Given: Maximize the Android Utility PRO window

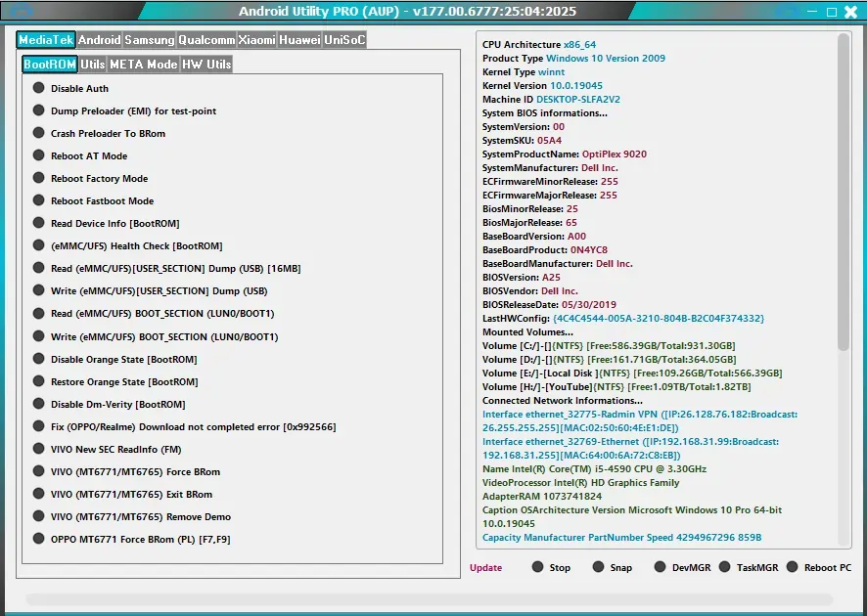Looking at the screenshot, I should click(x=831, y=12).
